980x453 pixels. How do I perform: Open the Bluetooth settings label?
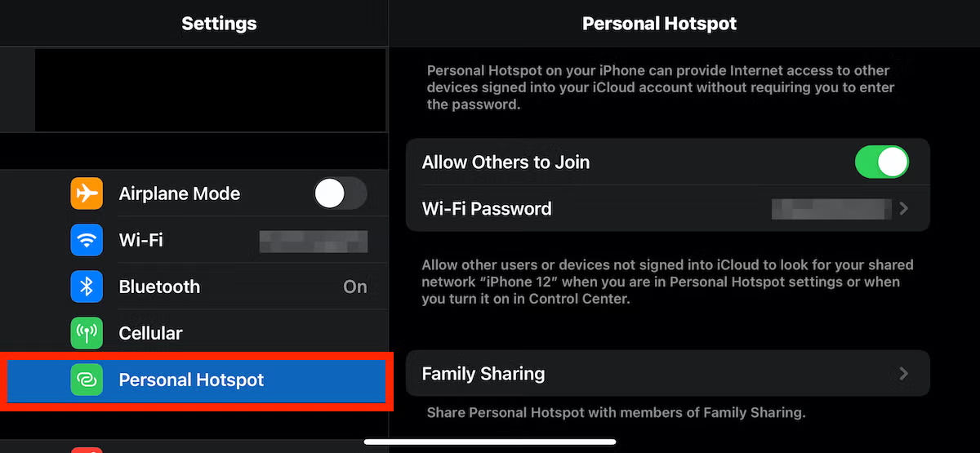pyautogui.click(x=159, y=286)
